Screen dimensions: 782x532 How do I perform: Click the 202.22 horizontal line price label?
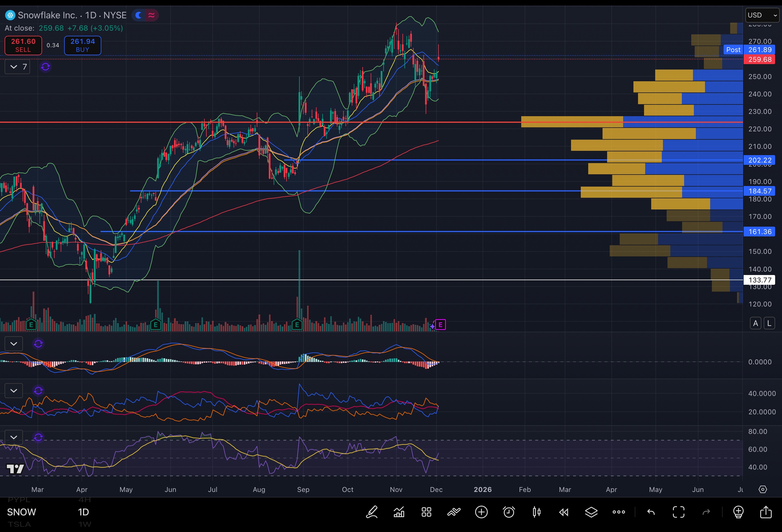(x=760, y=160)
